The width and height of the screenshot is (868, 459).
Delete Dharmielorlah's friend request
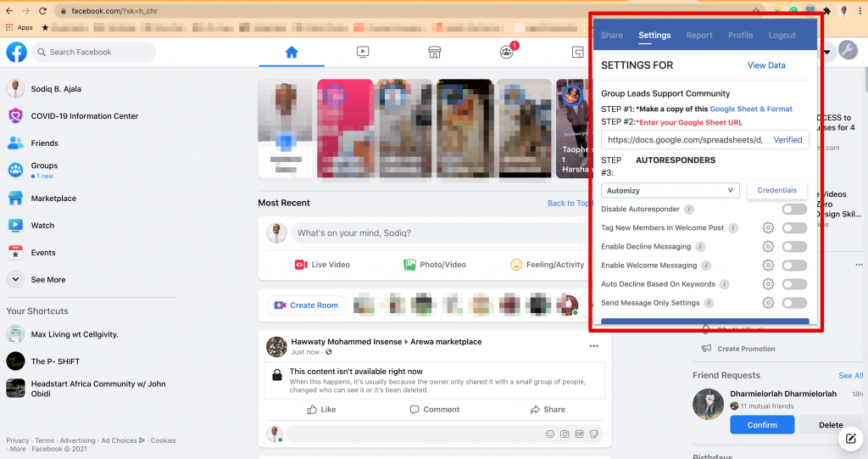831,424
